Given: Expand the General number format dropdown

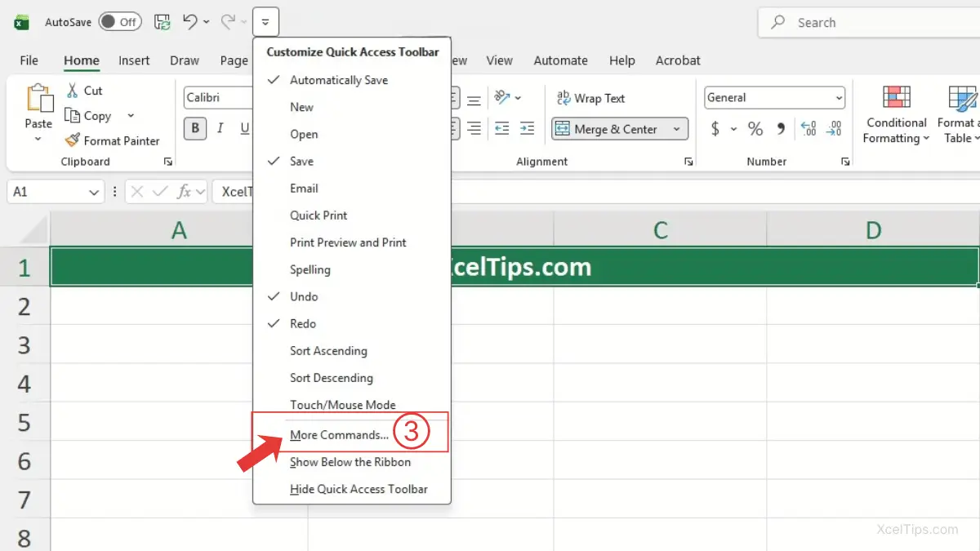Looking at the screenshot, I should coord(840,98).
